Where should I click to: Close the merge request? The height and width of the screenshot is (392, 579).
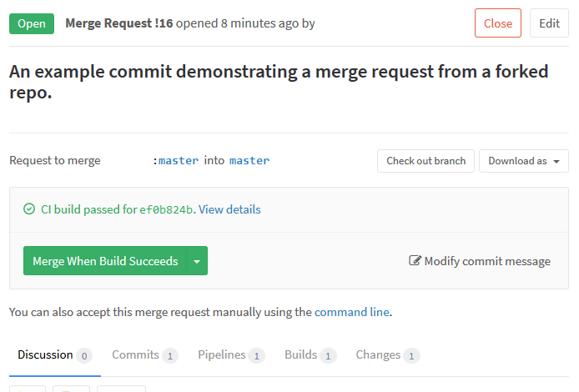tap(498, 23)
